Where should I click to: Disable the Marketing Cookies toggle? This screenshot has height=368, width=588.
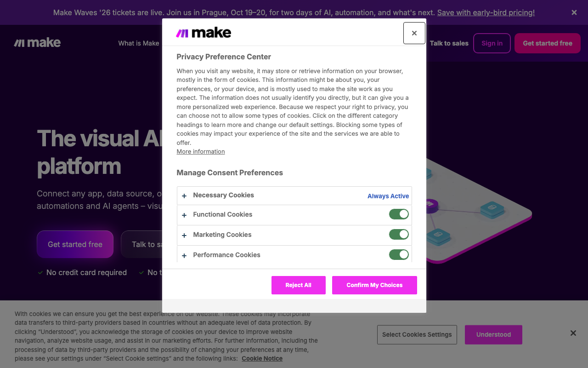(399, 235)
